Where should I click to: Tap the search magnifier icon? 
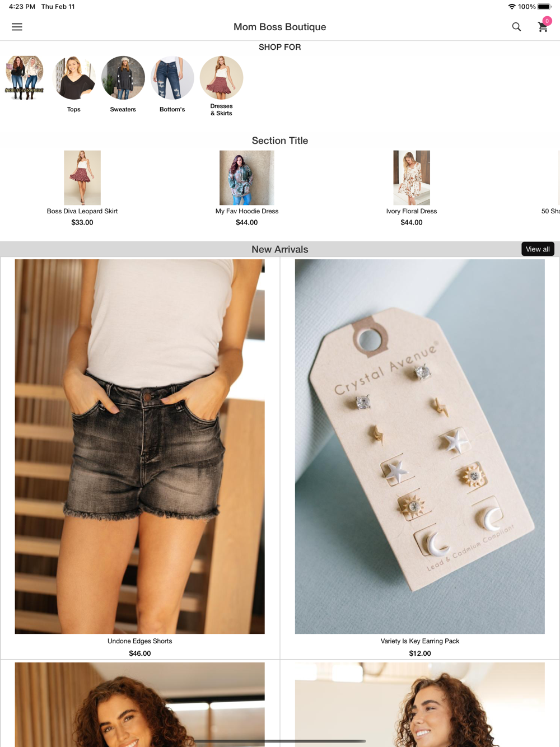516,27
